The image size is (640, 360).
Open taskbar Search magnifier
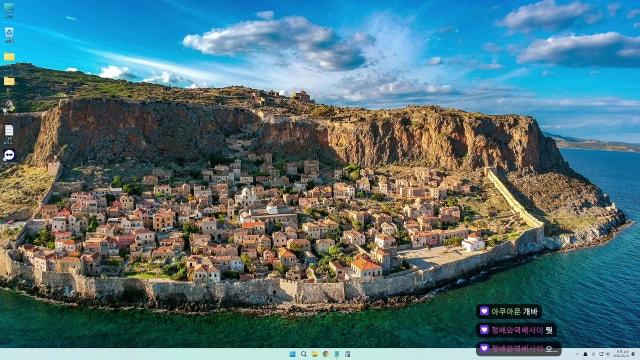click(304, 354)
